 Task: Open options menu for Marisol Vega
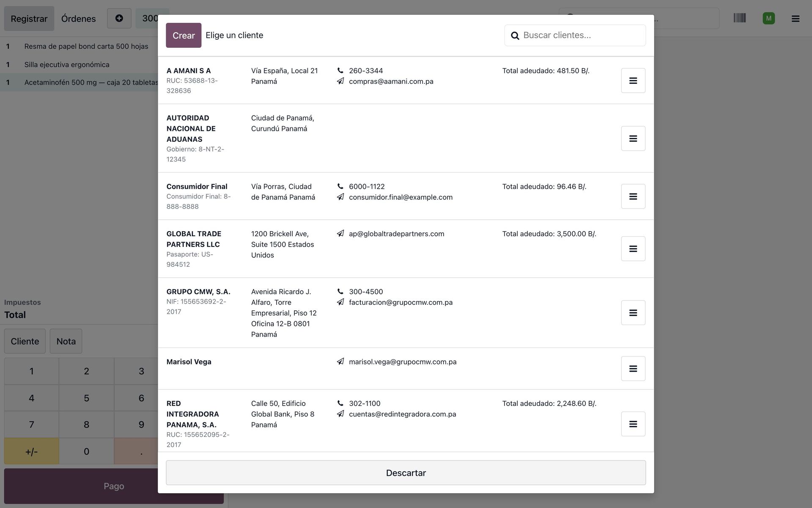click(633, 369)
